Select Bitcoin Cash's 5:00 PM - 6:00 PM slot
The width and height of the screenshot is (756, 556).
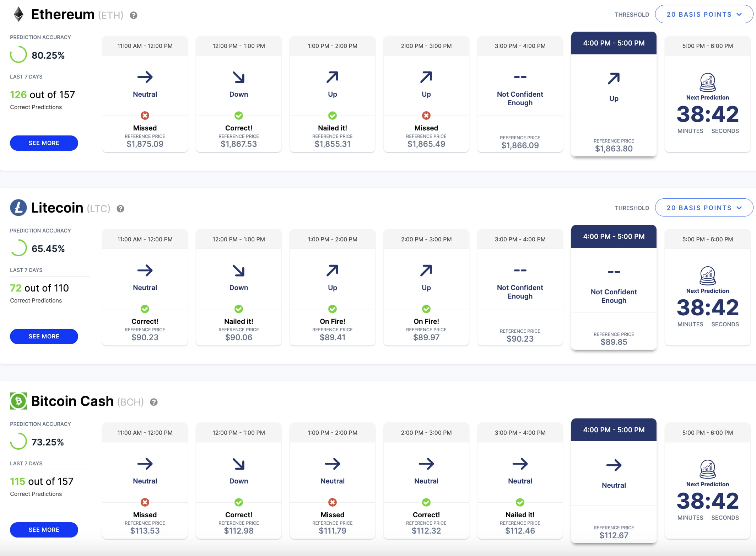click(x=708, y=433)
